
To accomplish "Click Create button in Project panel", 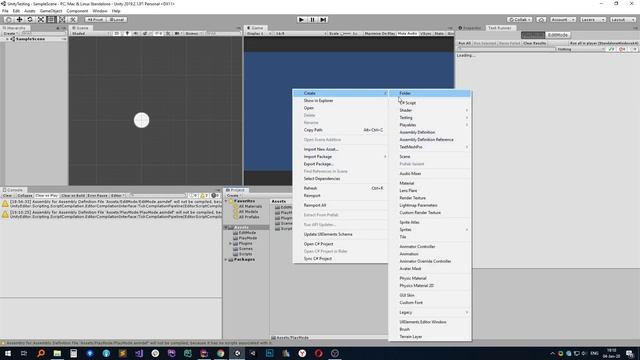I will coord(233,196).
